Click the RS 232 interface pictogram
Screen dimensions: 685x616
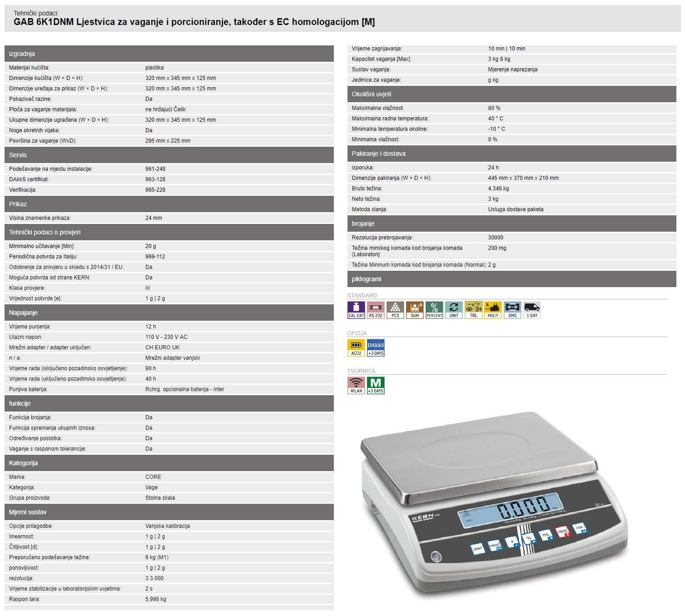376,310
